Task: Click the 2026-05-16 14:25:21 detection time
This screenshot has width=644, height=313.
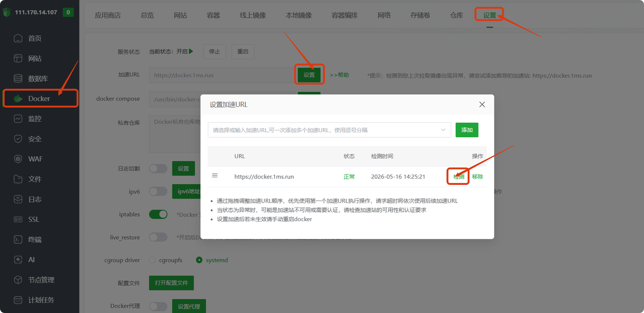Action: click(398, 176)
